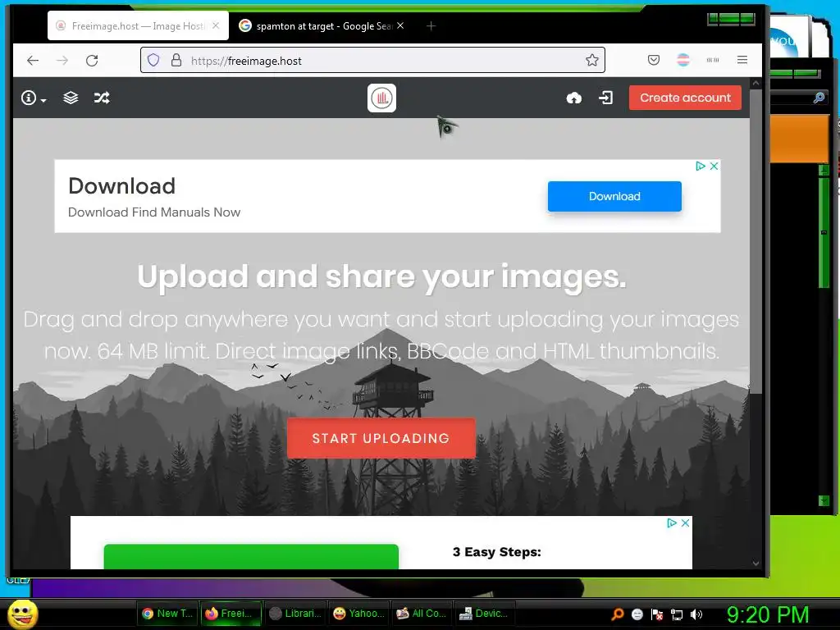840x630 pixels.
Task: Click the page scrollbar up arrow
Action: point(756,83)
